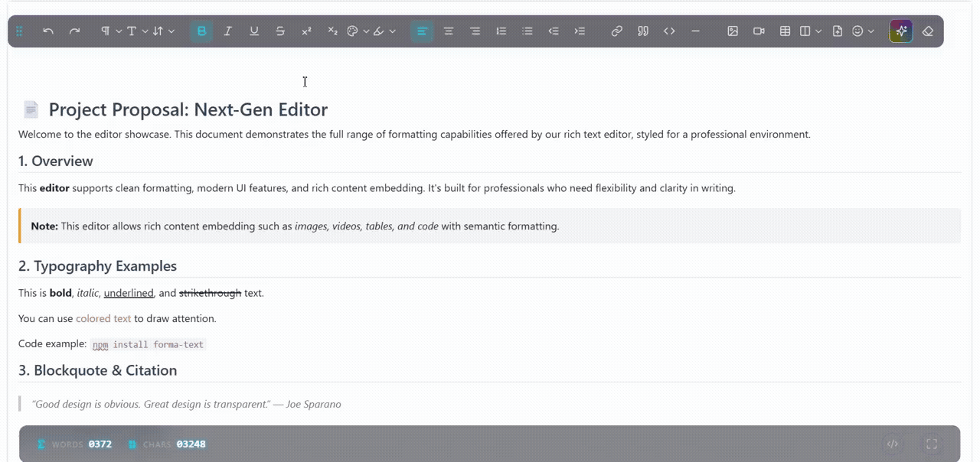
Task: Decrease the indent level
Action: (x=554, y=31)
